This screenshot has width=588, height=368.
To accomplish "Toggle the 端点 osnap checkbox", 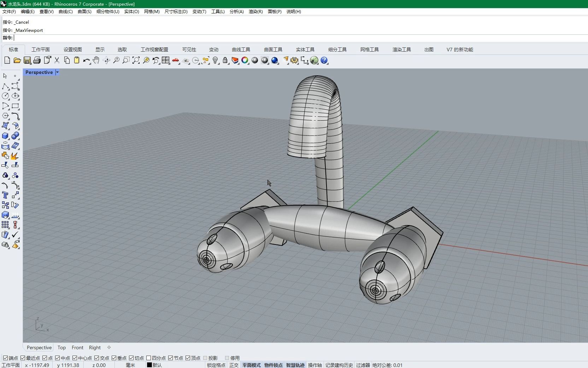I will [x=5, y=358].
